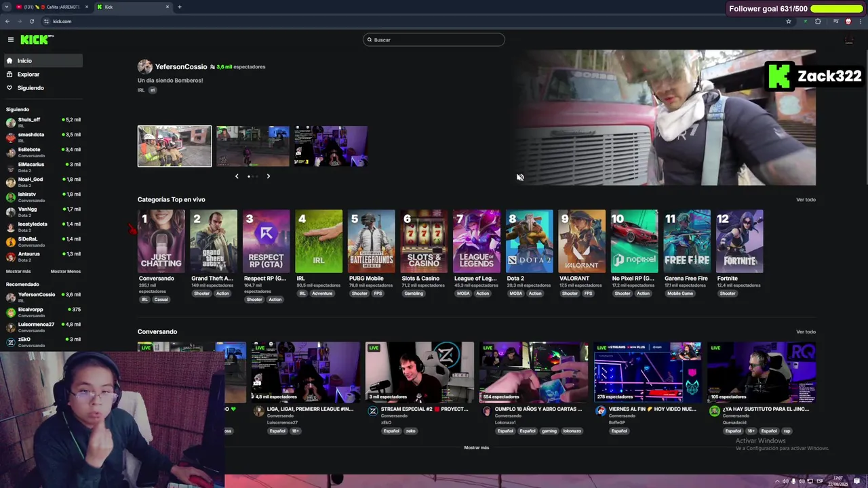868x488 pixels.
Task: Open Elcalvorpp in Recomendado list
Action: [43, 312]
